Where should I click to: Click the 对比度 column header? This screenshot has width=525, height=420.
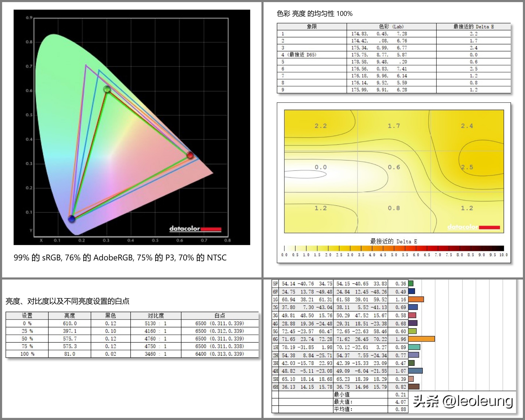tap(156, 316)
